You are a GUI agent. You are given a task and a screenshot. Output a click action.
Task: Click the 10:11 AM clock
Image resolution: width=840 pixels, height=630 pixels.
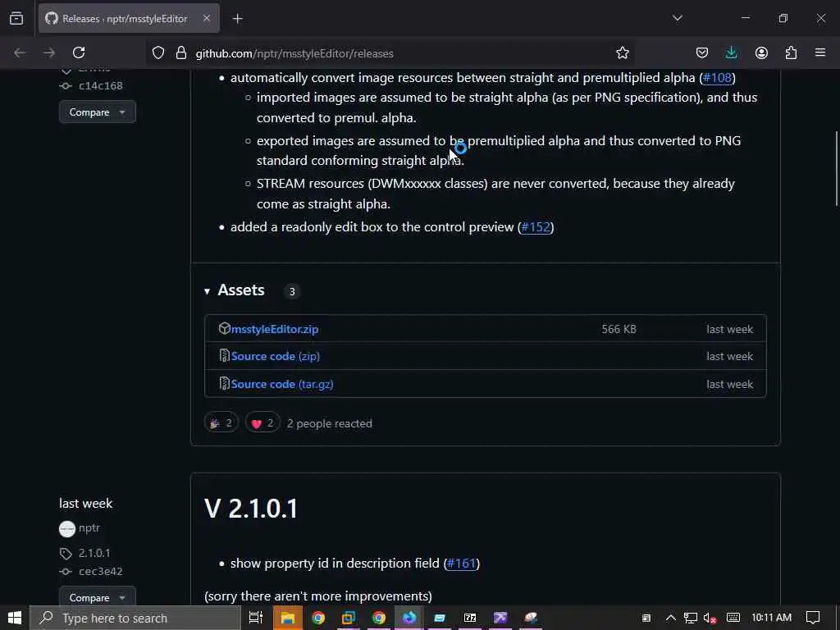(771, 618)
